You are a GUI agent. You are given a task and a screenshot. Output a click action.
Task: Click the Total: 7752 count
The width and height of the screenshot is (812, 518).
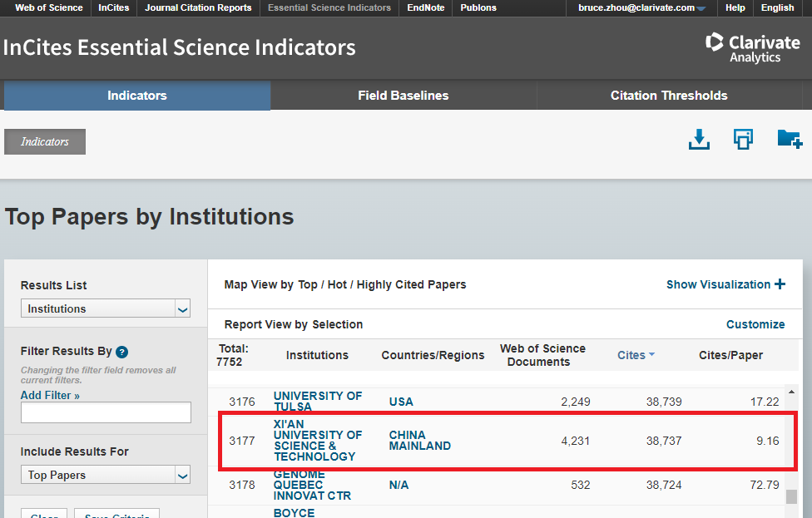point(233,355)
